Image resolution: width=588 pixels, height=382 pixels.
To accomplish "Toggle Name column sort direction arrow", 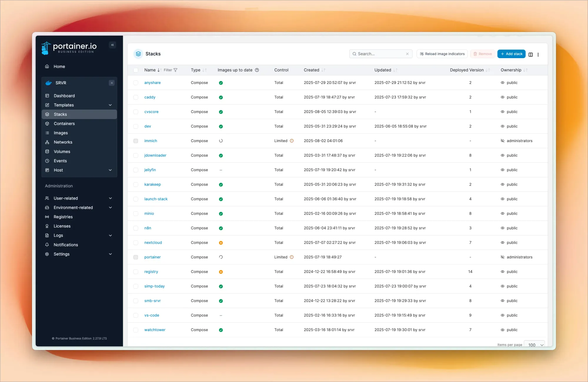I will tap(159, 70).
